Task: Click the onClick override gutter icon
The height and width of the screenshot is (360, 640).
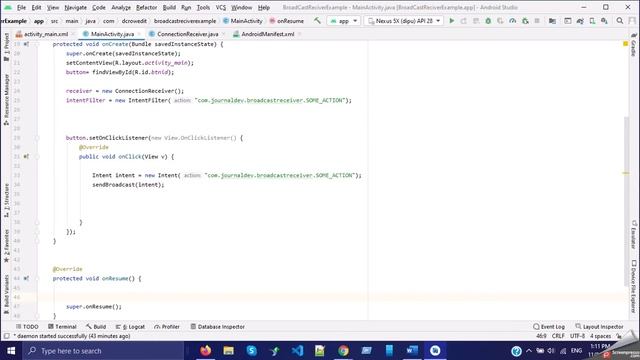Action: (x=26, y=156)
